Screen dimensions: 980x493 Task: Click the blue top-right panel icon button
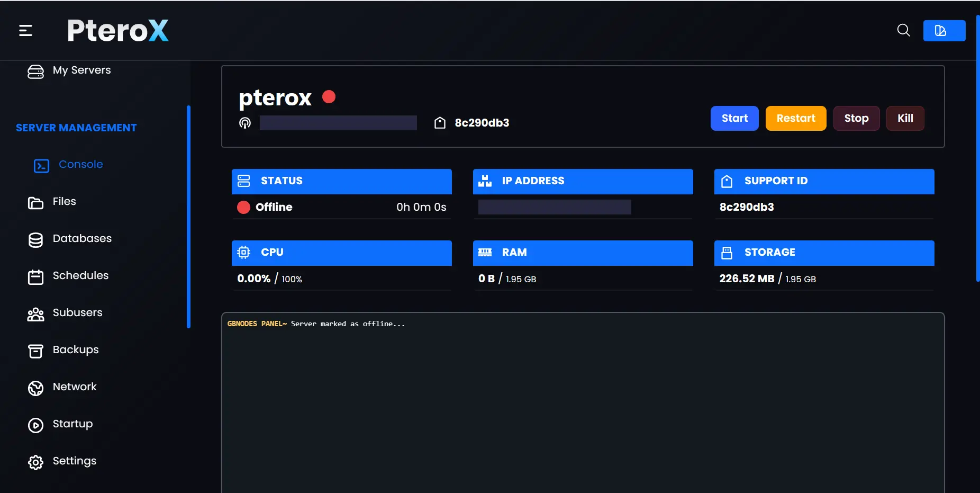[943, 31]
